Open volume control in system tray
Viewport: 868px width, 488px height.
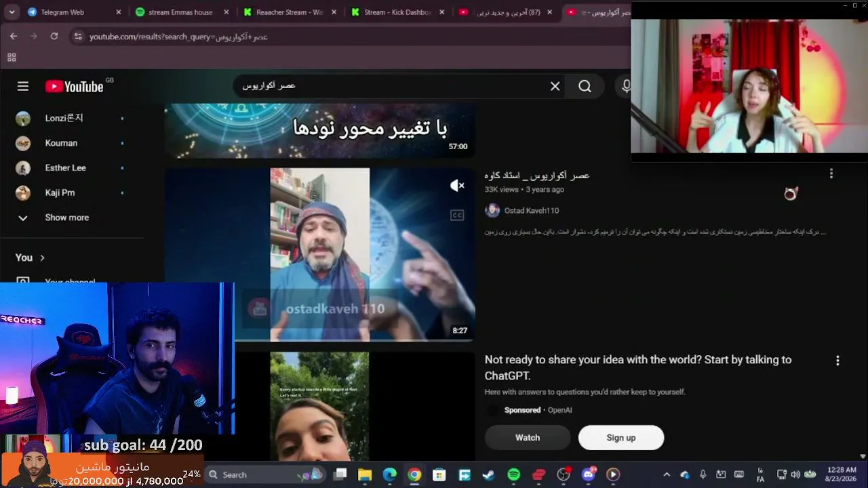(795, 474)
